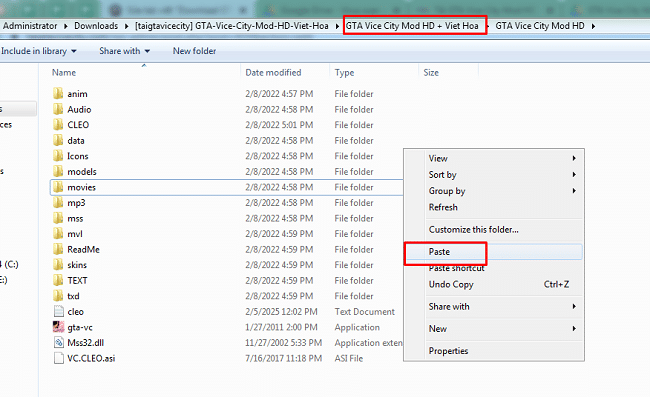This screenshot has height=397, width=650.
Task: Click the Text Document type cell
Action: click(365, 312)
